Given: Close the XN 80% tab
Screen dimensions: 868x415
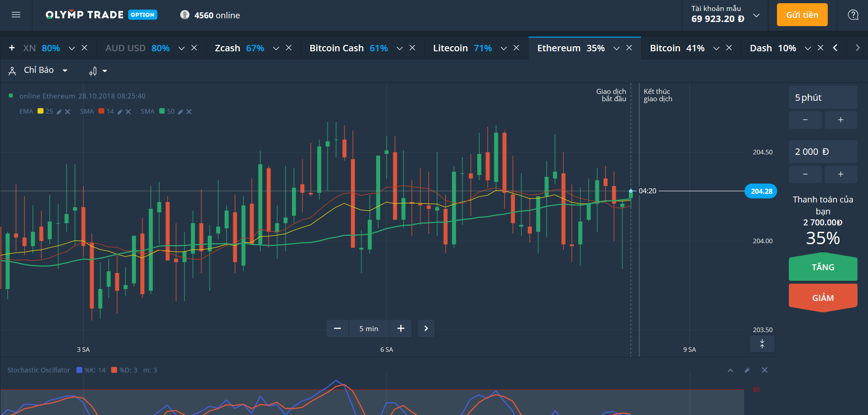Looking at the screenshot, I should 85,48.
